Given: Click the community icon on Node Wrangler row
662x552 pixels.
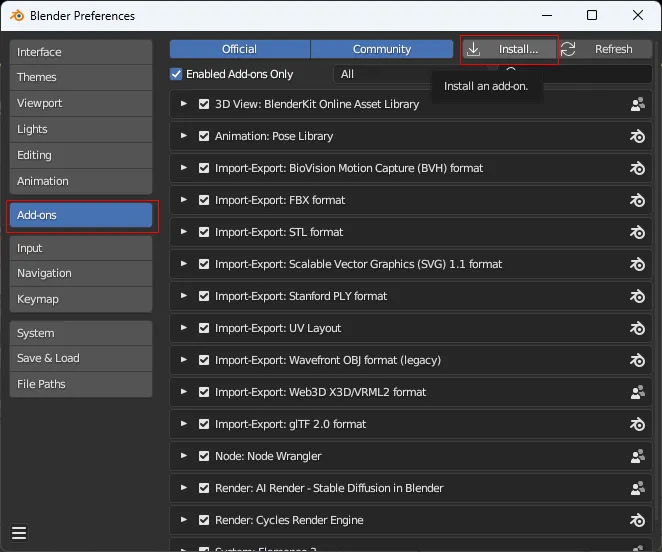Looking at the screenshot, I should coord(637,456).
